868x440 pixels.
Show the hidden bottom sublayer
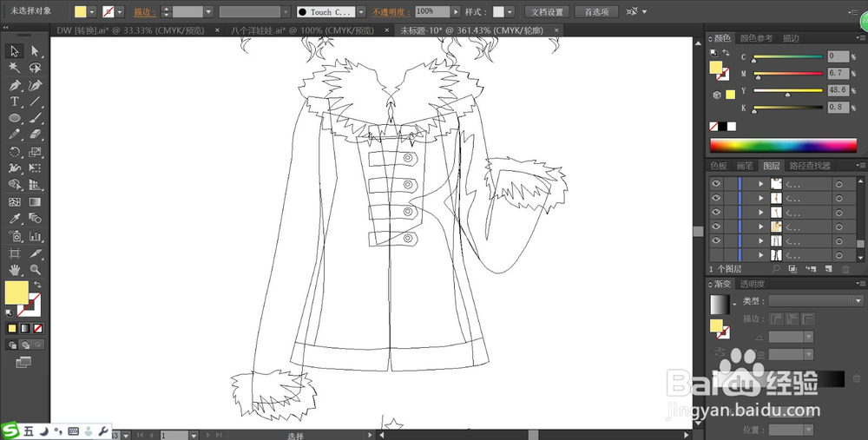tap(716, 255)
